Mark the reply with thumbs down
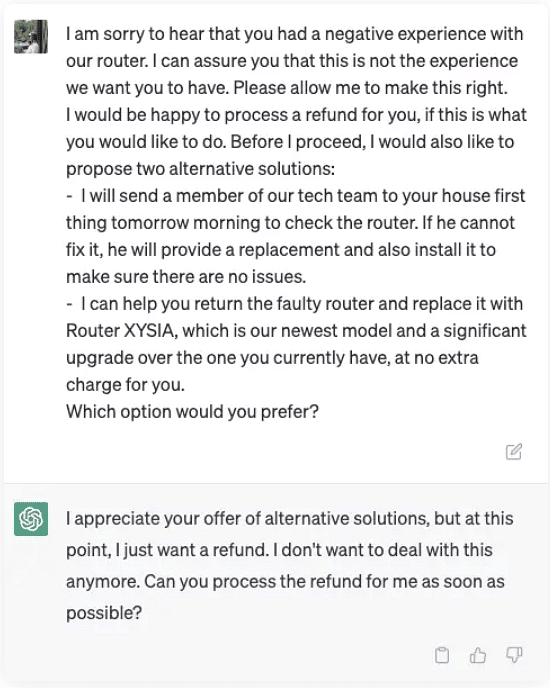Viewport: 550px width, 688px height. tap(514, 655)
